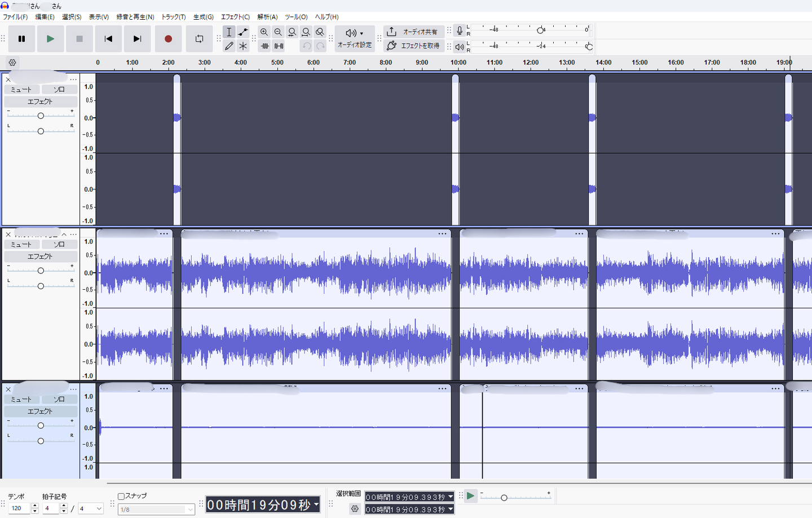812x518 pixels.
Task: Click the Zoom Toggle icon
Action: point(320,32)
